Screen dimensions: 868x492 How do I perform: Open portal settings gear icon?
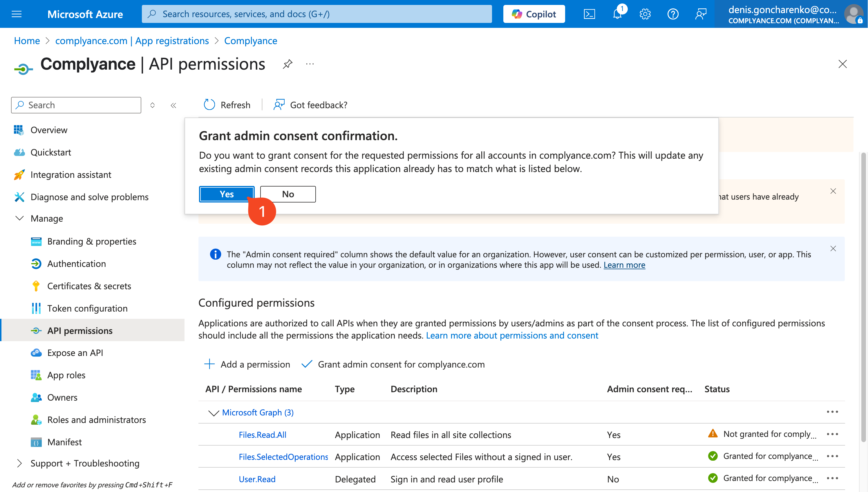(x=645, y=14)
